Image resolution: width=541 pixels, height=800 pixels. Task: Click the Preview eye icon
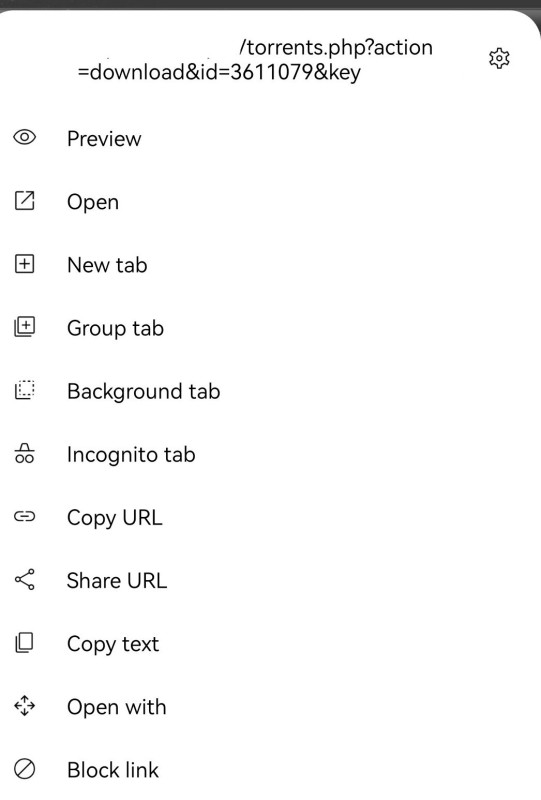click(24, 137)
